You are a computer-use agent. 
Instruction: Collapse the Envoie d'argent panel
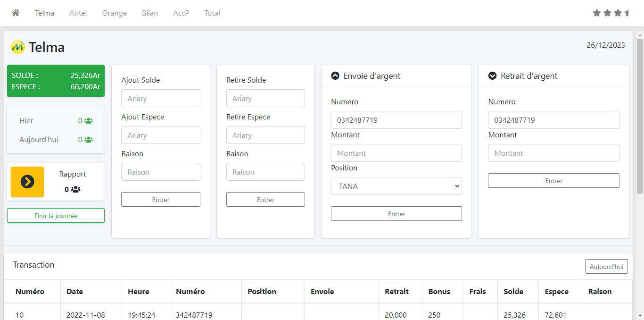click(335, 76)
